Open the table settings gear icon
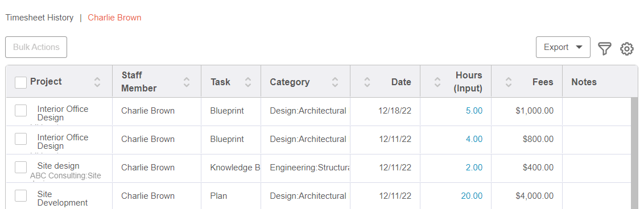The height and width of the screenshot is (209, 644). click(627, 48)
